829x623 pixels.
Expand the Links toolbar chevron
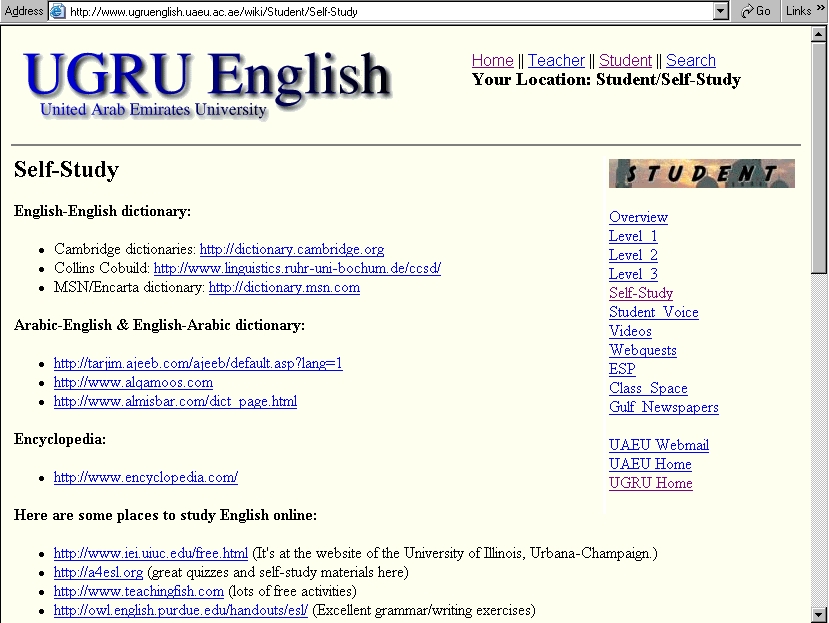pyautogui.click(x=820, y=11)
